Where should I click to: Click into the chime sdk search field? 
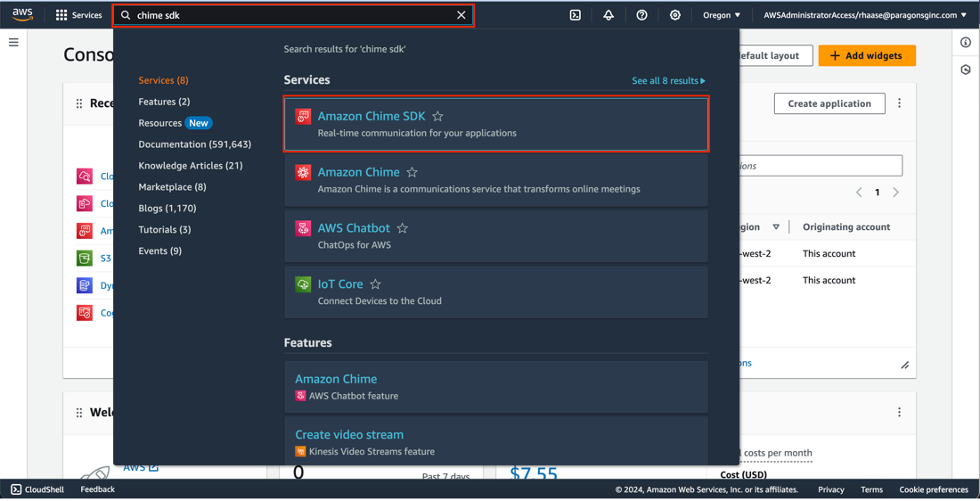[293, 15]
